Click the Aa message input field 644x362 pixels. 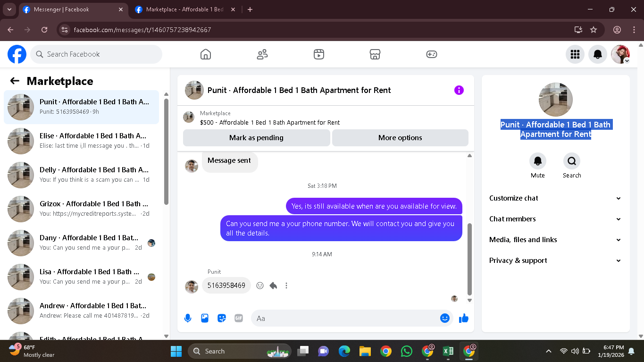(346, 318)
